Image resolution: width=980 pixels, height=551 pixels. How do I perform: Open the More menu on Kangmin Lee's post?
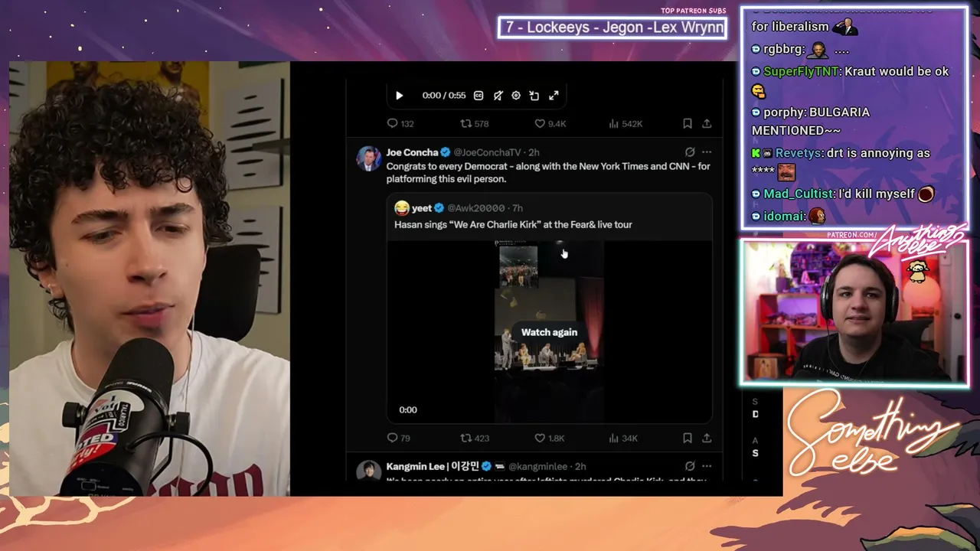(707, 466)
